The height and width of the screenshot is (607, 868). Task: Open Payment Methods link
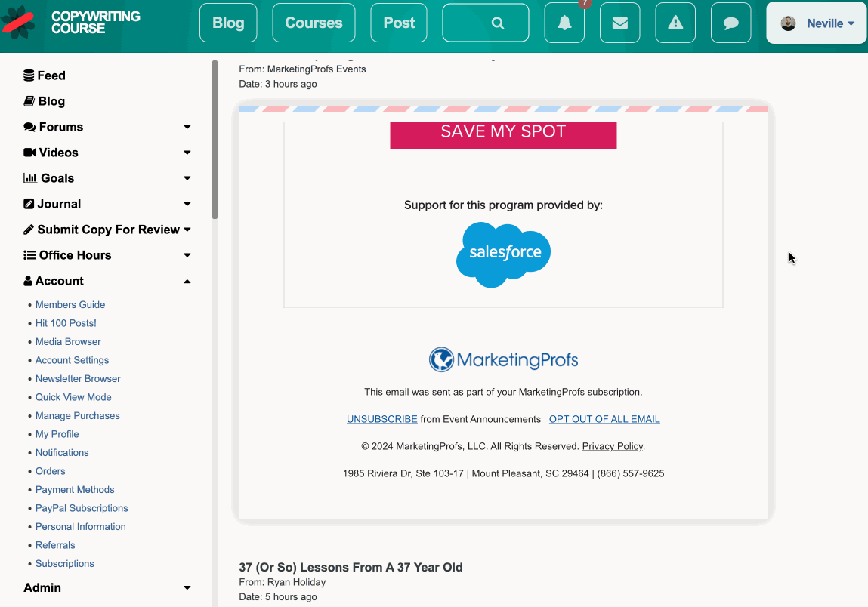[x=75, y=490]
